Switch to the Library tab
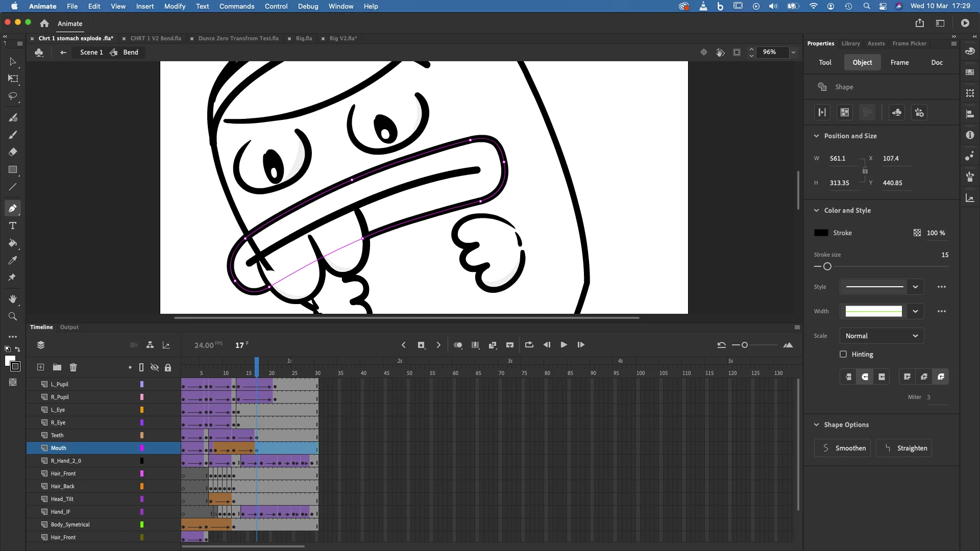 click(850, 43)
